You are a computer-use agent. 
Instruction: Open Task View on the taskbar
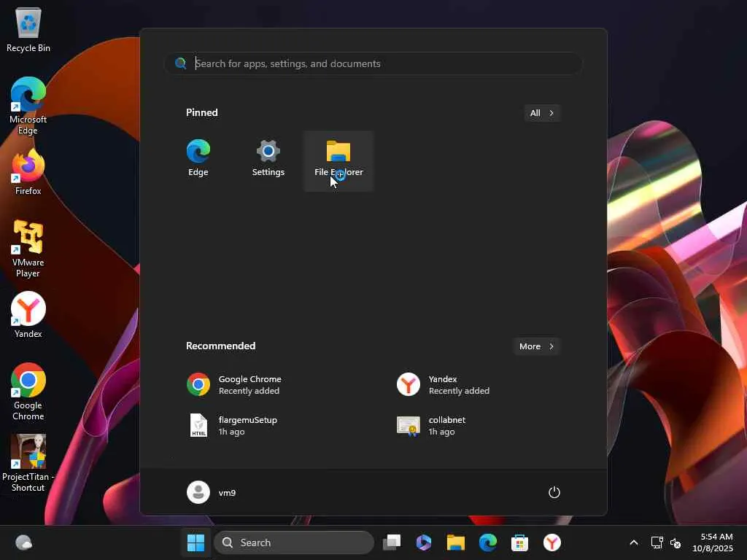pyautogui.click(x=392, y=542)
